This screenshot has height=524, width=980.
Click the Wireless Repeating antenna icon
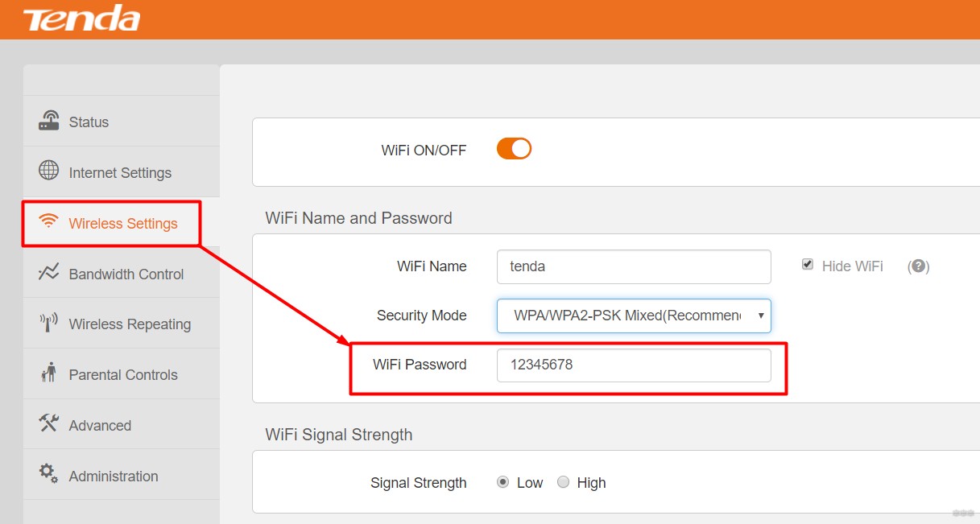click(49, 323)
